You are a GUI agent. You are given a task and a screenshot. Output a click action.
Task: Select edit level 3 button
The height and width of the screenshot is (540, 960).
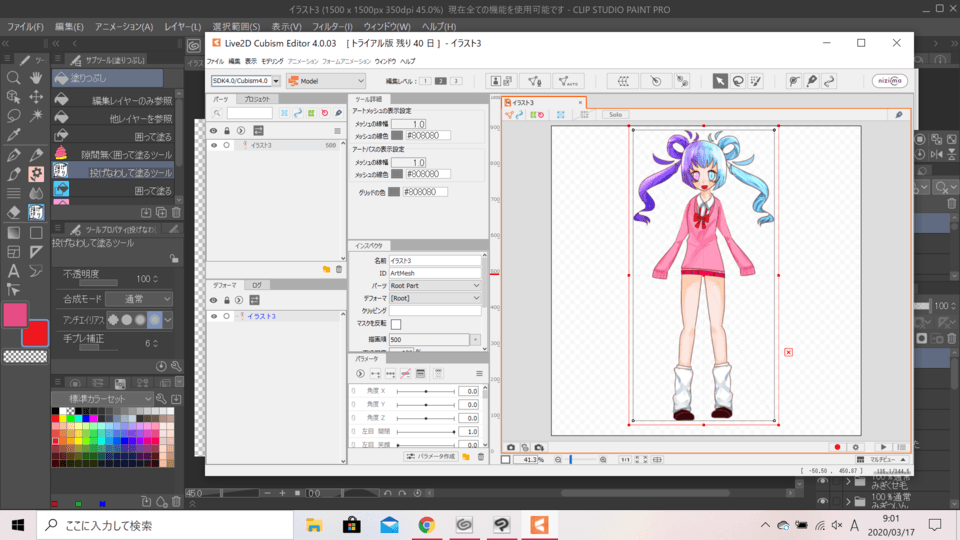456,81
